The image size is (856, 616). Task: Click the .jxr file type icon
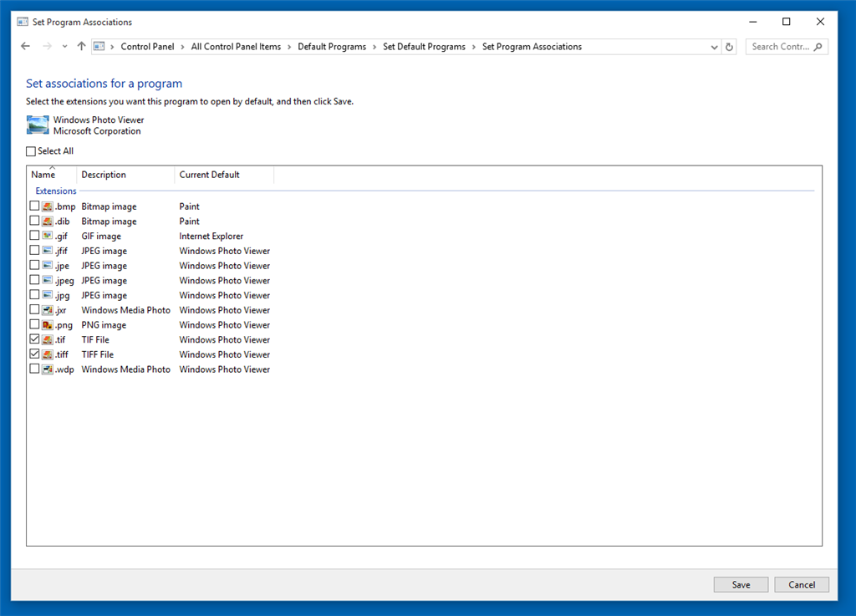click(48, 310)
